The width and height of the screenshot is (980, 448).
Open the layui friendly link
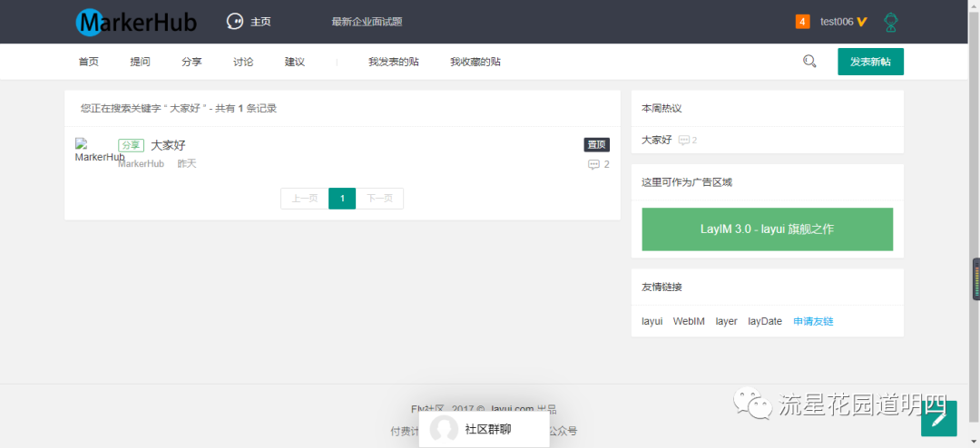click(x=652, y=322)
